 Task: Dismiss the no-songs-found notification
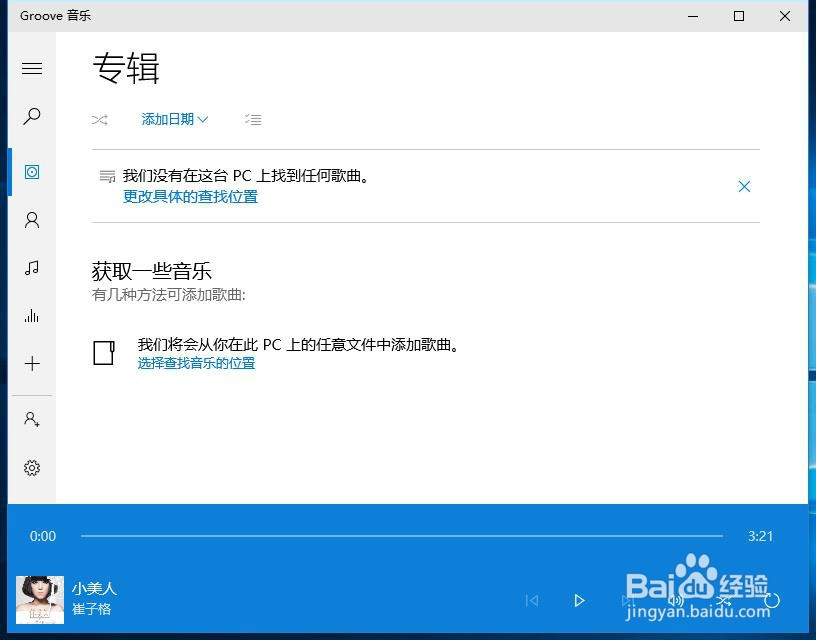[744, 186]
